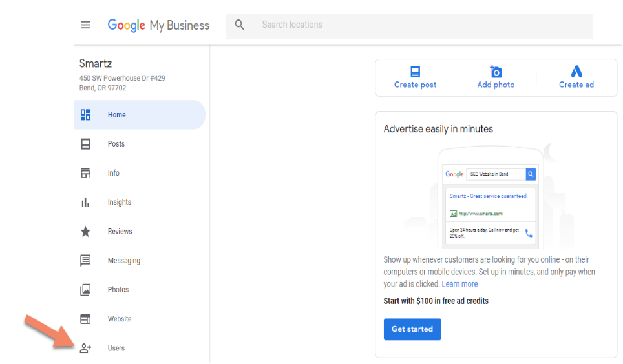Click the green Ad badge in the preview
This screenshot has width=623, height=364.
click(453, 214)
